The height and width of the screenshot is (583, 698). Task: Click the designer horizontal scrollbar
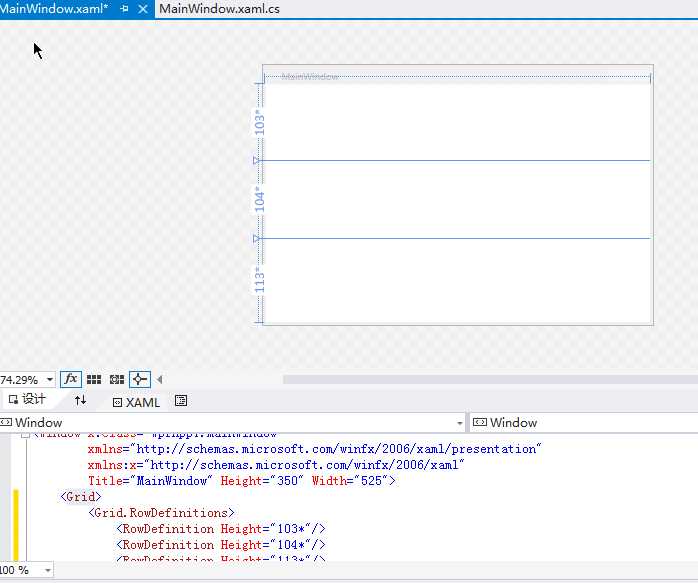pyautogui.click(x=490, y=379)
